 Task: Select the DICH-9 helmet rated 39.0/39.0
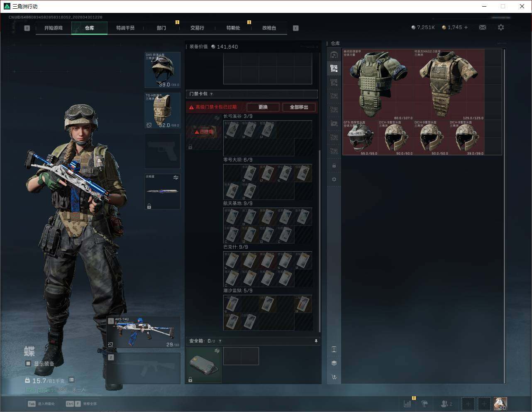click(467, 138)
